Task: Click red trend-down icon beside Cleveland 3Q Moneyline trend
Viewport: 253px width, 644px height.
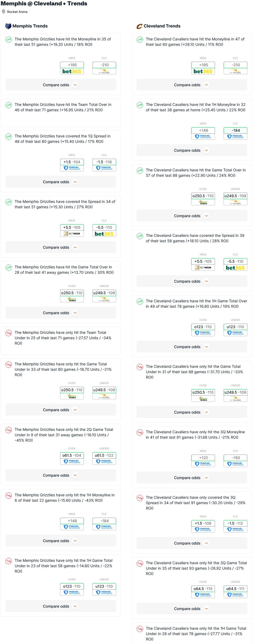Action: click(140, 432)
